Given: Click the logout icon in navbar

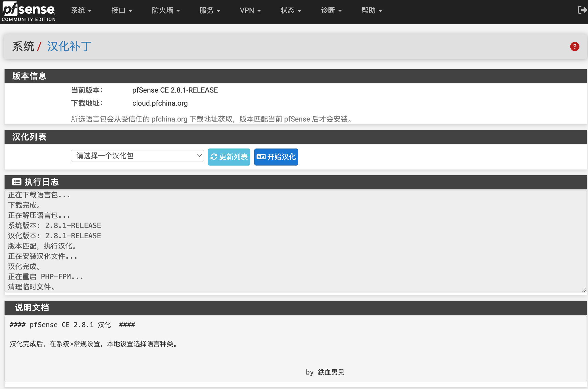Looking at the screenshot, I should coord(582,10).
